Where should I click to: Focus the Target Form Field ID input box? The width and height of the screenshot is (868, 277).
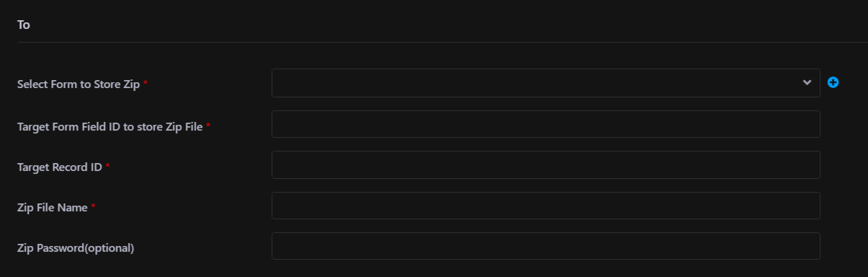tap(545, 124)
